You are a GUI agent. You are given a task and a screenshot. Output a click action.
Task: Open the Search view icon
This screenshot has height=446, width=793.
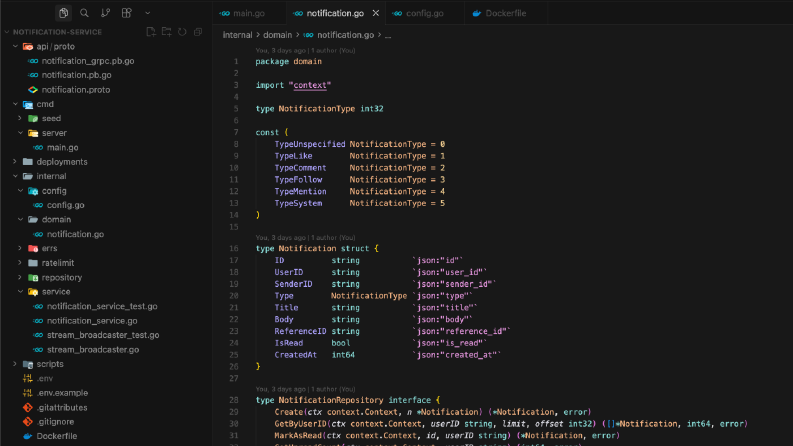tap(84, 13)
